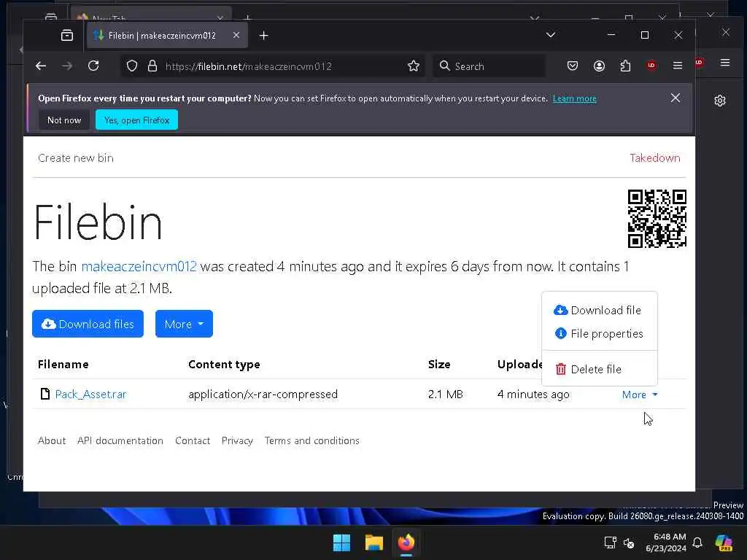
Task: Click the Size column header
Action: point(439,365)
